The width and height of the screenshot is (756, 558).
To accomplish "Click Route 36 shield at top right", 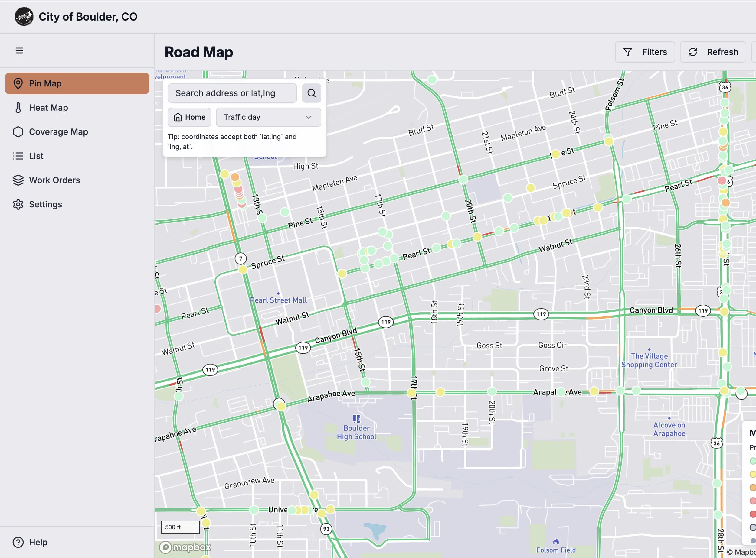I will [725, 87].
